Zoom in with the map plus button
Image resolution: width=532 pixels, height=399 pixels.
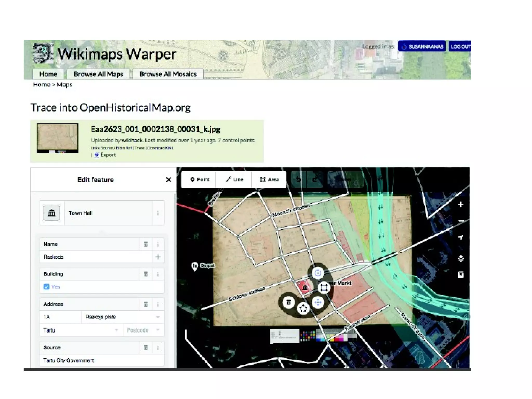461,205
